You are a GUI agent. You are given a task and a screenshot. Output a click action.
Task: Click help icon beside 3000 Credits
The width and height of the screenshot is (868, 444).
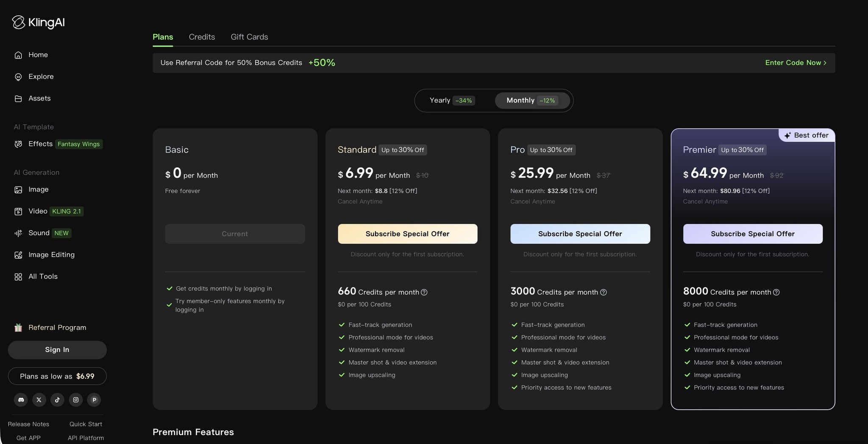pyautogui.click(x=604, y=292)
